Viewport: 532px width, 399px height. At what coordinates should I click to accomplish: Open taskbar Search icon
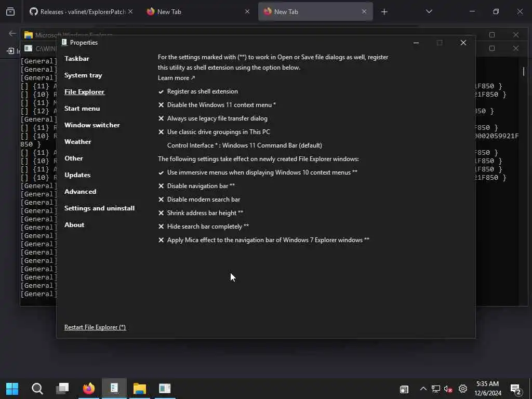click(x=37, y=389)
